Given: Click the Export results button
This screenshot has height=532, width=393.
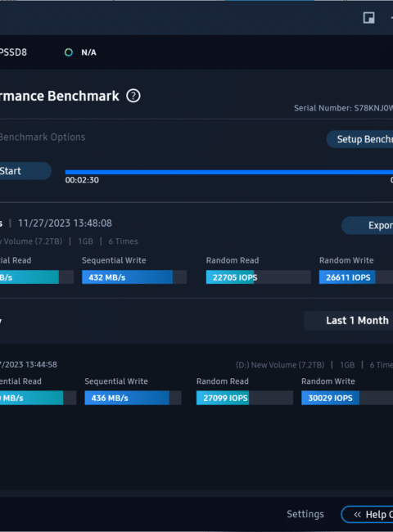Looking at the screenshot, I should (x=367, y=225).
